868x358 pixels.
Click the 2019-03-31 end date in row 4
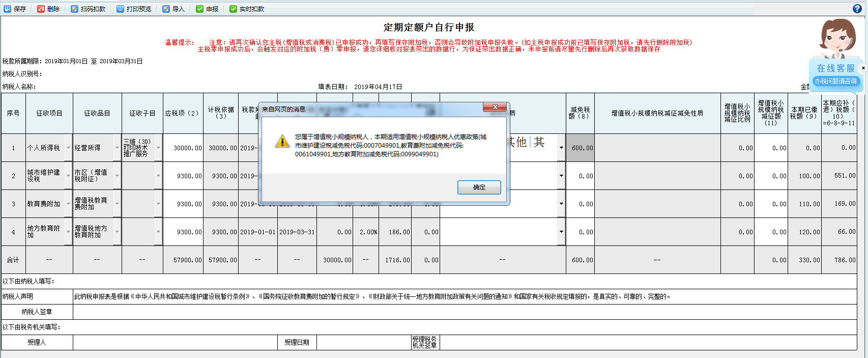point(297,232)
